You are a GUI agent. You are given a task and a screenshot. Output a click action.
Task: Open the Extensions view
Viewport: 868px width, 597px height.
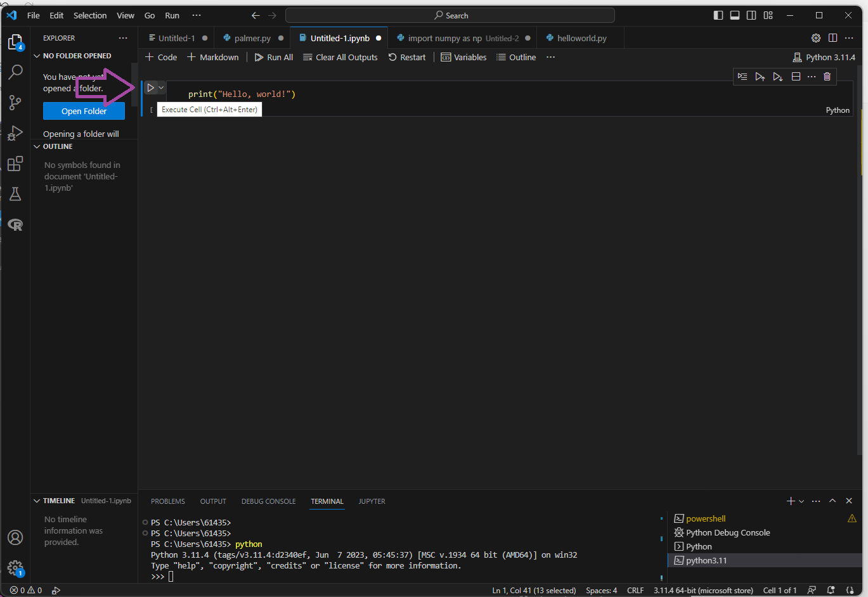pos(15,164)
